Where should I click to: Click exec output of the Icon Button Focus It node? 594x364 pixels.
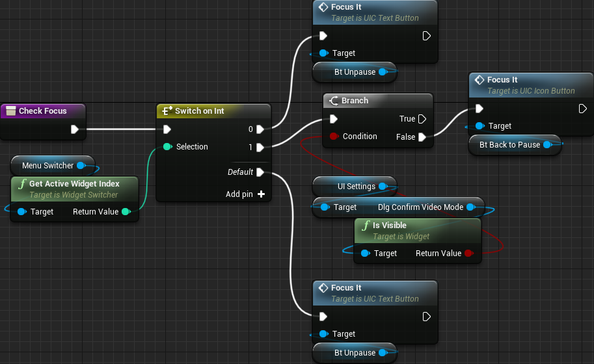point(583,109)
